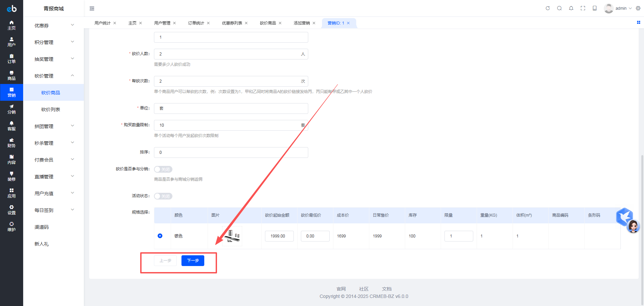
Task: Expand the 积分管理 menu
Action: click(54, 42)
